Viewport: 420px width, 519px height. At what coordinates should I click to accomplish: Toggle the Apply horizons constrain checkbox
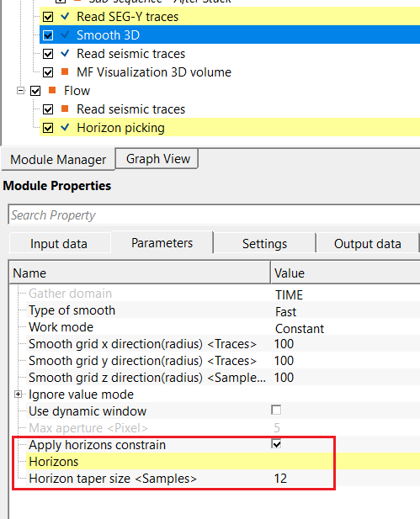click(x=276, y=443)
